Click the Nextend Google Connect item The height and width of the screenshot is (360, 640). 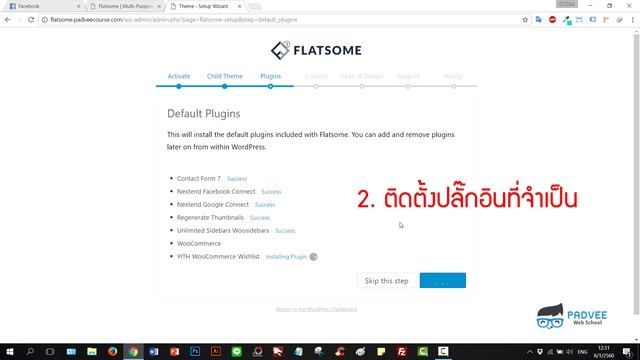coord(213,204)
